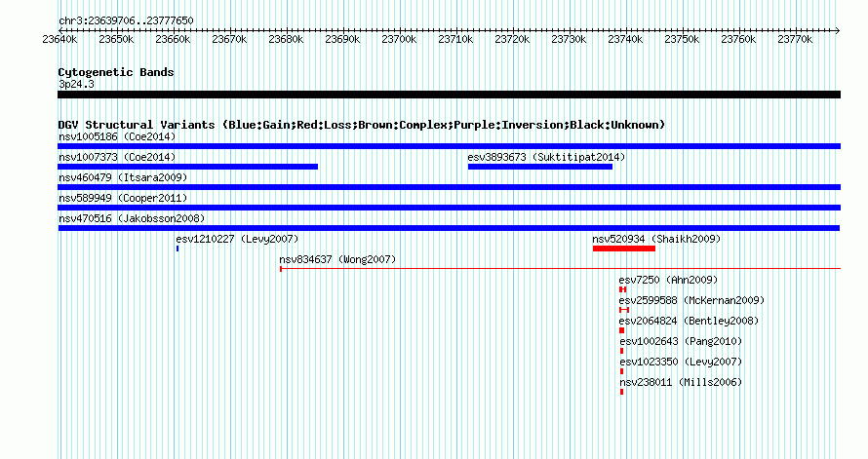The height and width of the screenshot is (459, 868).
Task: Select the thin red nsv834637 line
Action: (x=560, y=269)
